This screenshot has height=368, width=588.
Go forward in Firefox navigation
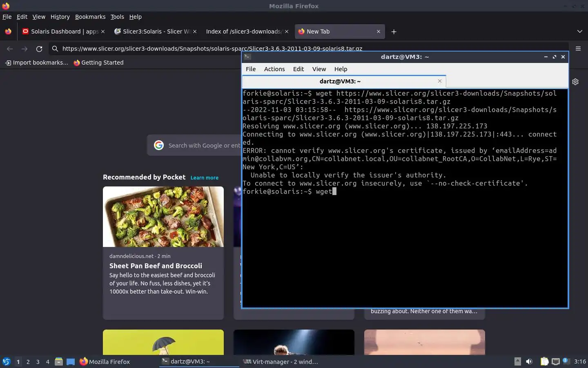coord(24,49)
